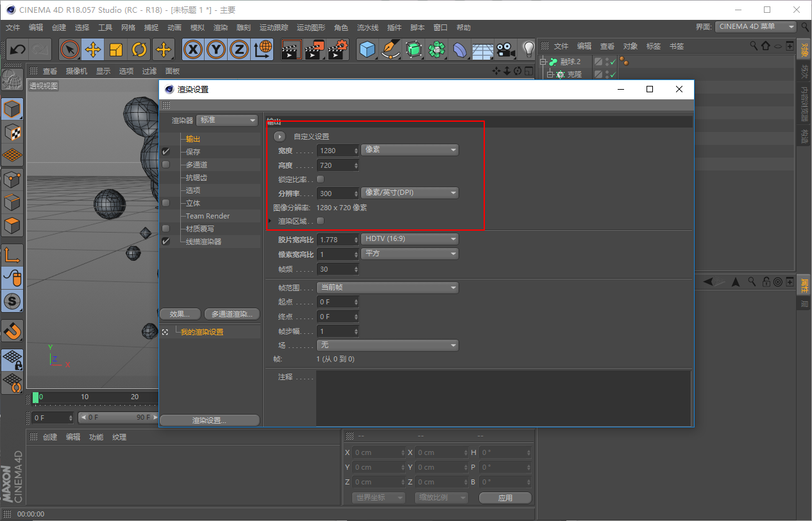
Task: Add a Camera object
Action: pyautogui.click(x=506, y=49)
